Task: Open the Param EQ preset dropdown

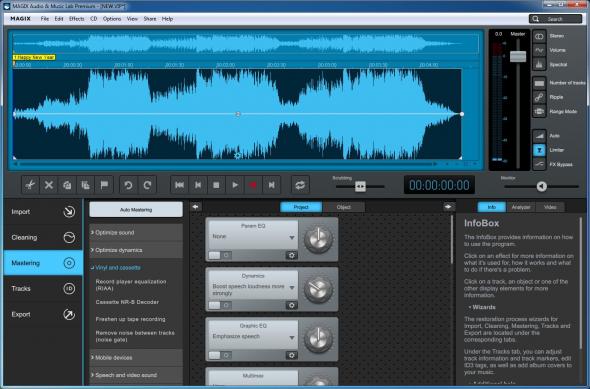Action: pyautogui.click(x=292, y=237)
